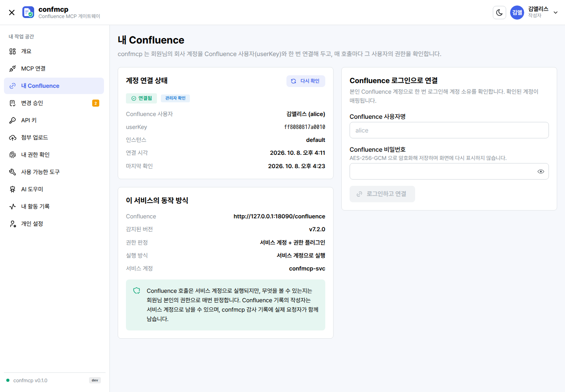Image resolution: width=565 pixels, height=392 pixels.
Task: Click the confmcp logo icon
Action: (x=28, y=13)
